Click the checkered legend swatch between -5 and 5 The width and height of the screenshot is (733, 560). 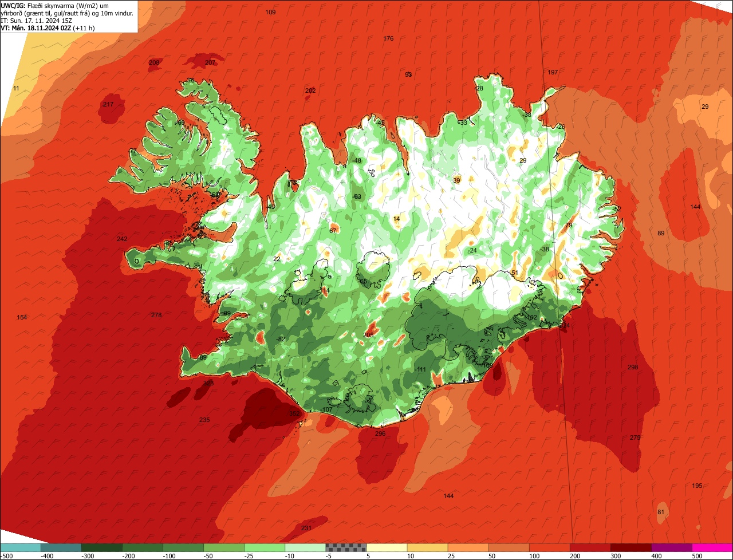point(346,547)
